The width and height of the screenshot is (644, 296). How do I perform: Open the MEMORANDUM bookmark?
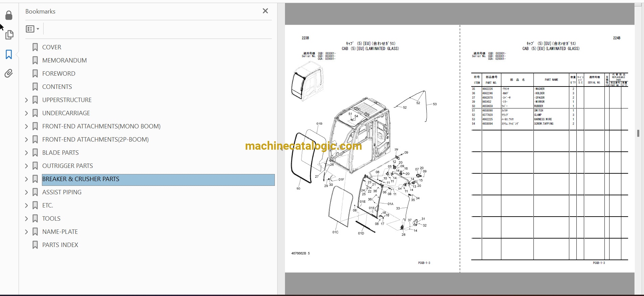65,60
